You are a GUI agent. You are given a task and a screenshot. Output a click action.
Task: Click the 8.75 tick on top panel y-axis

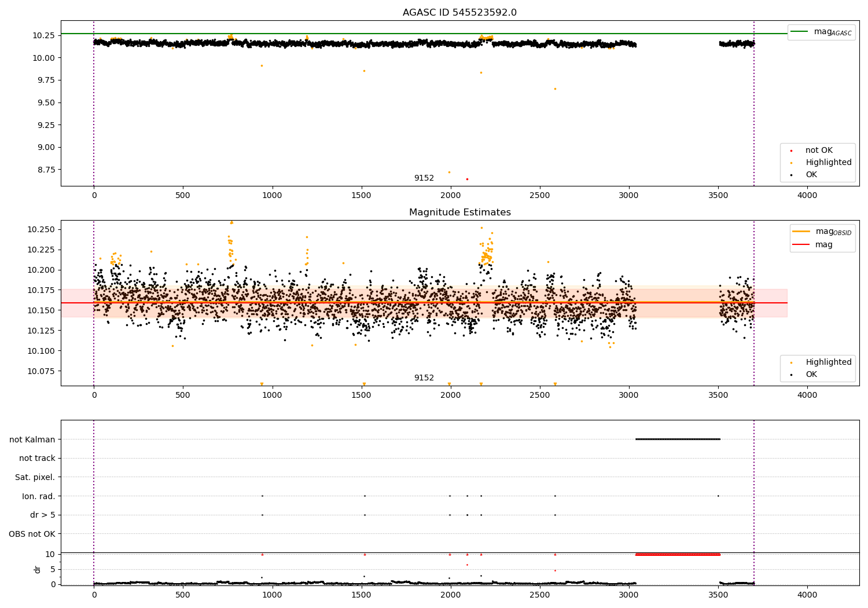coord(46,170)
